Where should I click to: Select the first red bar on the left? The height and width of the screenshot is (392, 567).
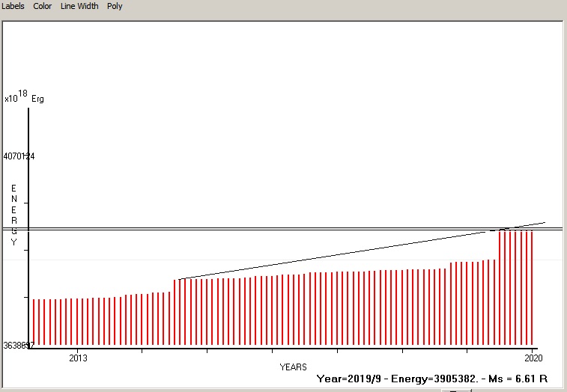click(33, 322)
